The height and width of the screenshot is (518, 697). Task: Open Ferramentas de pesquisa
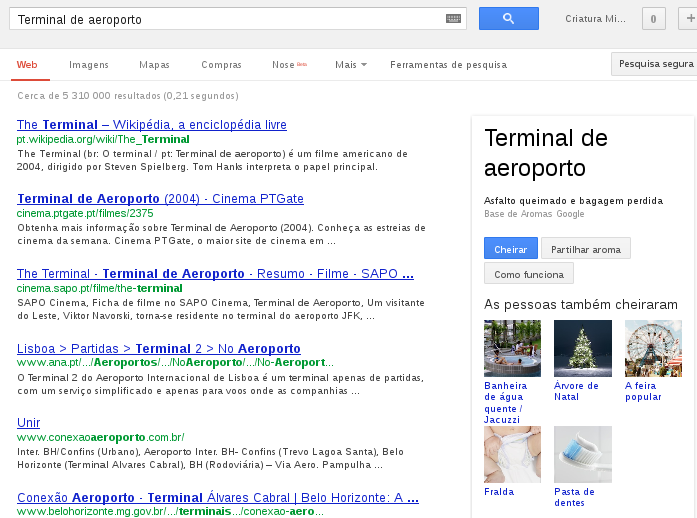pyautogui.click(x=449, y=65)
